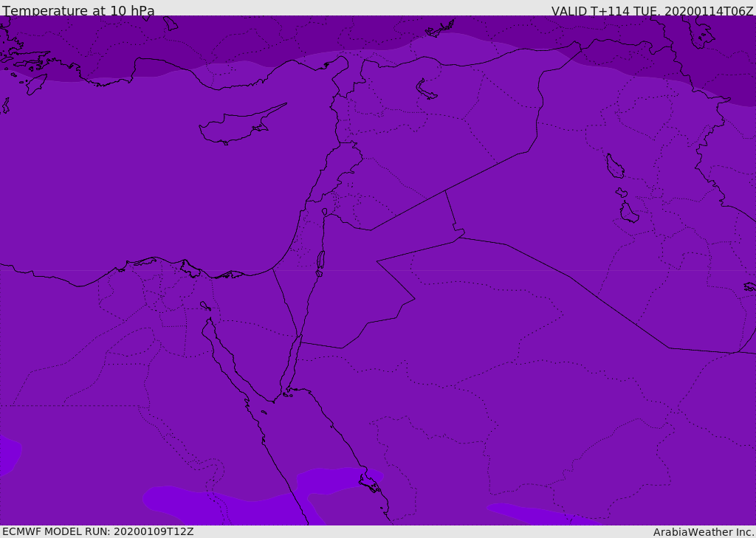Click the 'VALID T+114 TUE. 20200114T06Z' label
The width and height of the screenshot is (756, 538).
click(x=653, y=11)
